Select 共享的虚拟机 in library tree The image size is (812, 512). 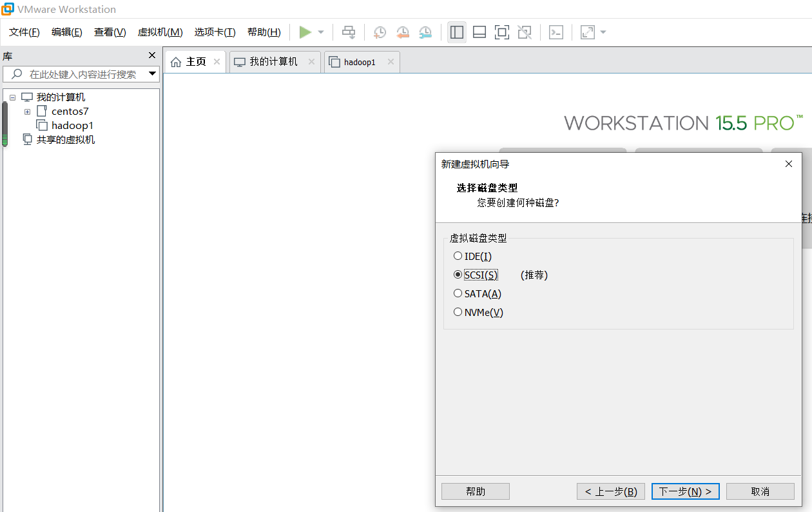click(x=65, y=140)
